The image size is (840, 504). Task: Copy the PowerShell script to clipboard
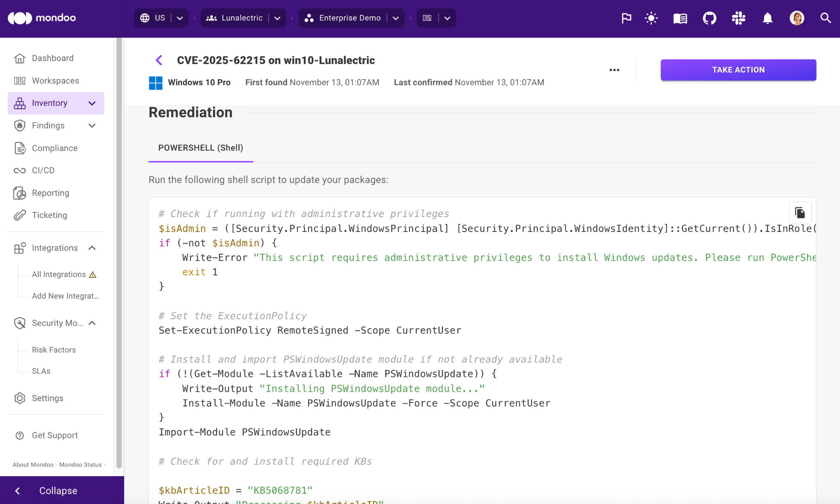[x=800, y=213]
